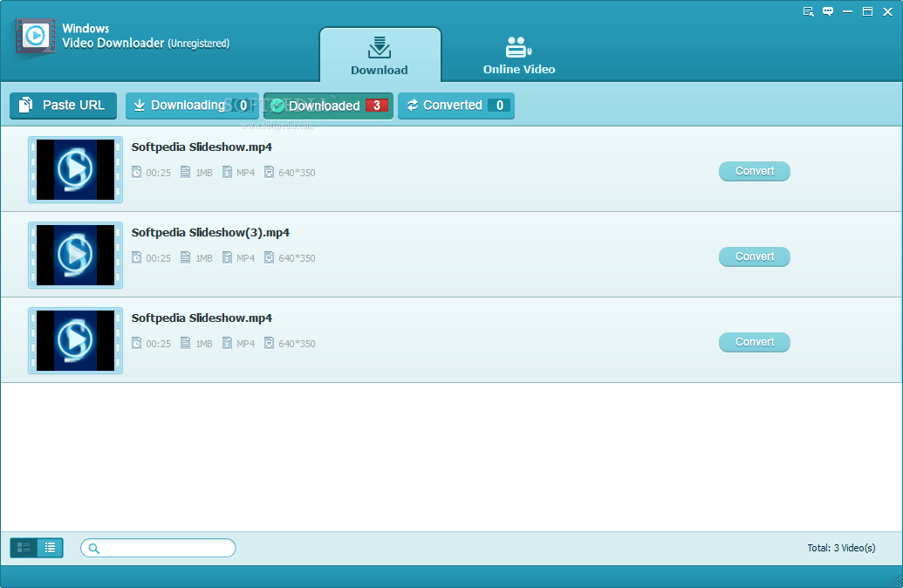Click the Downloading arrow icon

(x=140, y=106)
